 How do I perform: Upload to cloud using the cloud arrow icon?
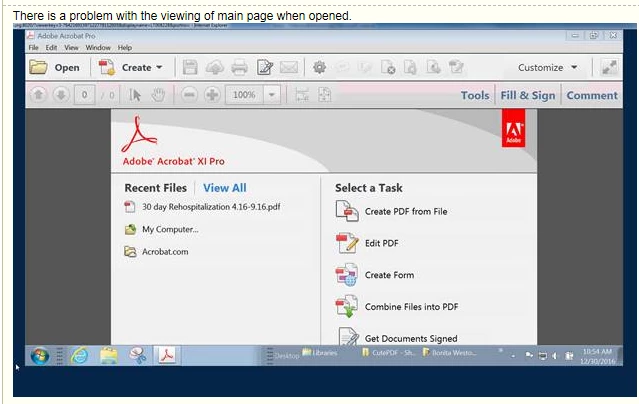(x=214, y=67)
